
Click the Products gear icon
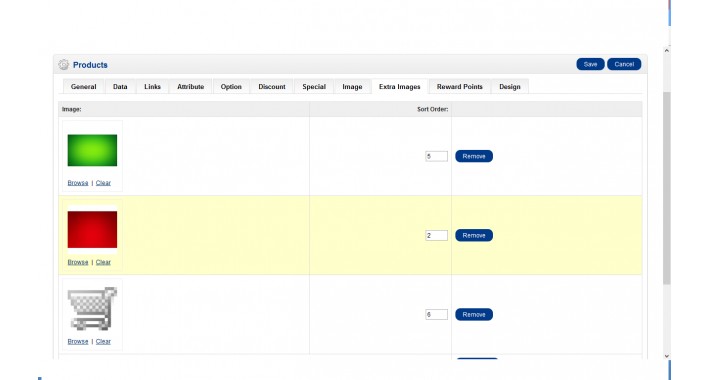(63, 65)
